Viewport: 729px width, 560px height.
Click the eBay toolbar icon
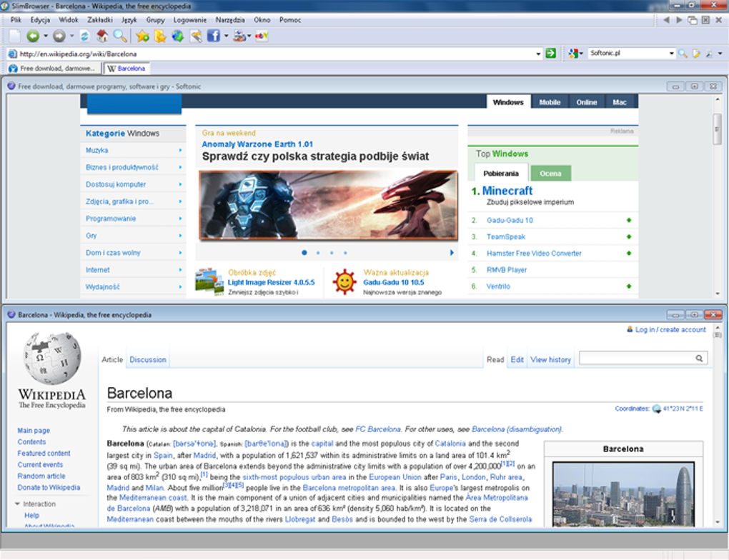pyautogui.click(x=262, y=36)
